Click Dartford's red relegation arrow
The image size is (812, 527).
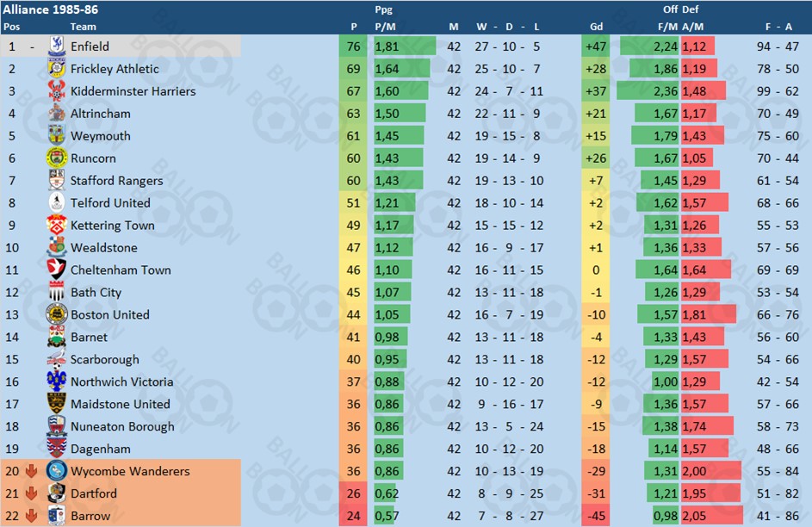click(31, 493)
